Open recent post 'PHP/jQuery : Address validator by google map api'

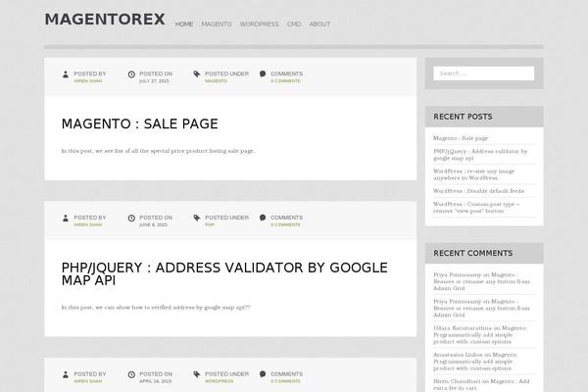point(480,155)
